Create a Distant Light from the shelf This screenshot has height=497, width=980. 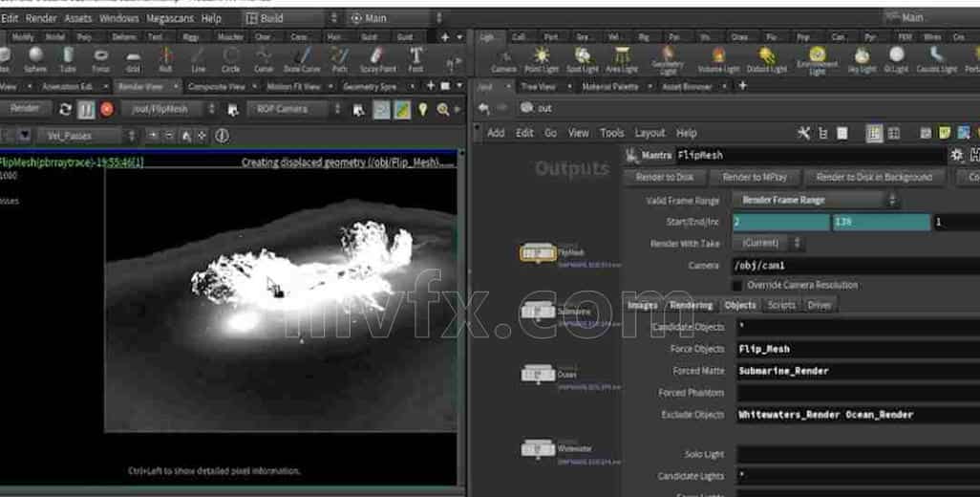(x=767, y=60)
